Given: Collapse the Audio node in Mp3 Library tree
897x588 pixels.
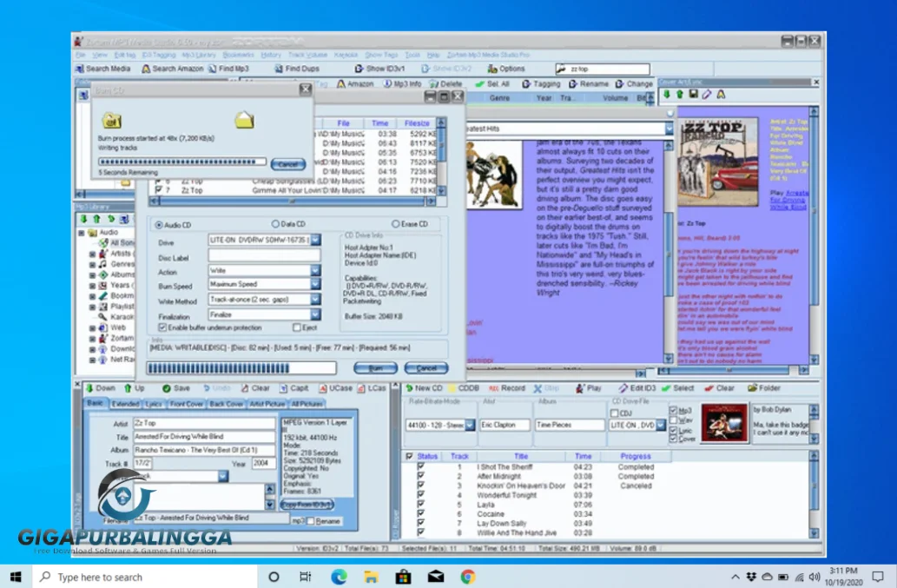Looking at the screenshot, I should click(x=82, y=233).
